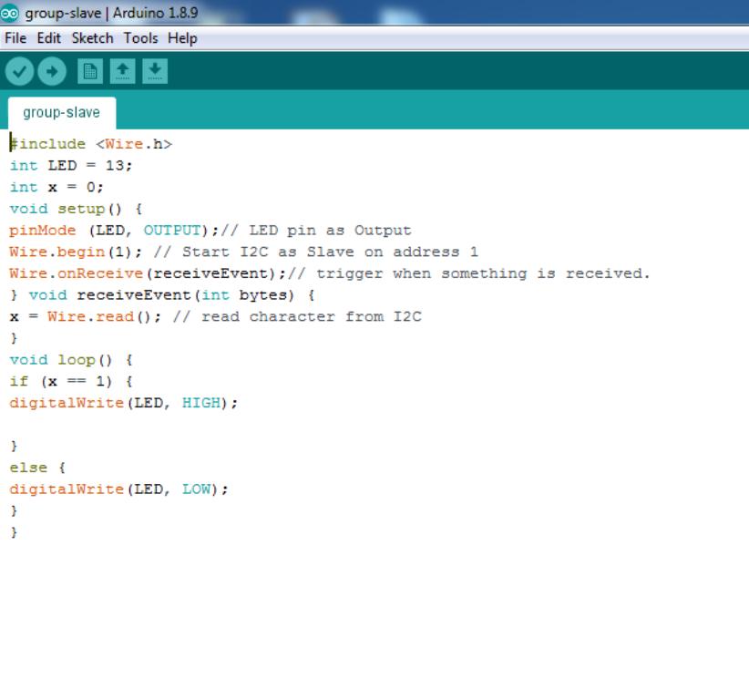Open the File menu
Image resolution: width=749 pixels, height=700 pixels.
15,38
